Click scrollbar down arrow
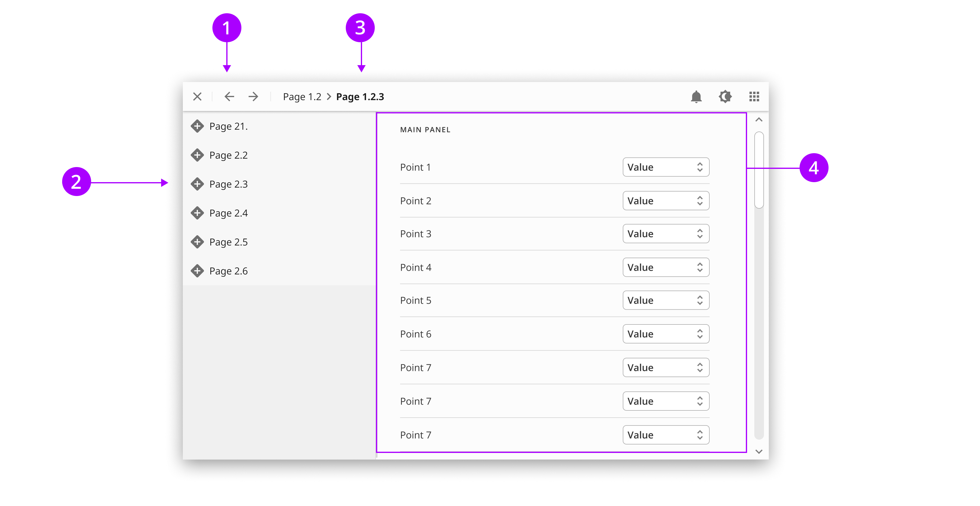The width and height of the screenshot is (980, 506). point(759,452)
